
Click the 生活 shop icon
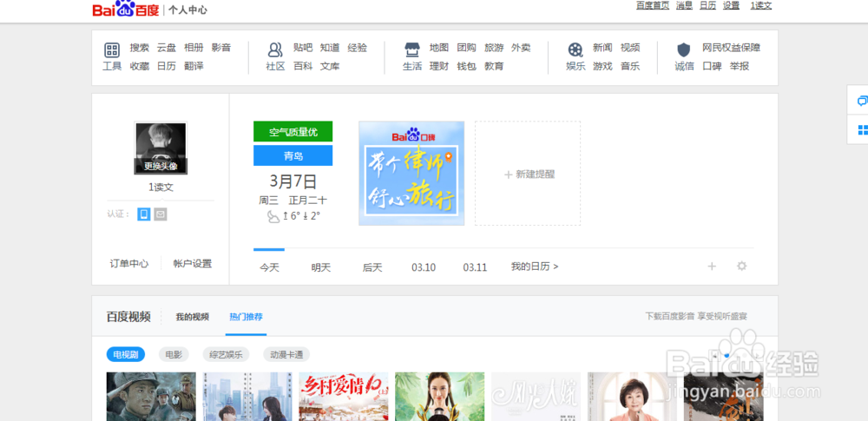411,49
